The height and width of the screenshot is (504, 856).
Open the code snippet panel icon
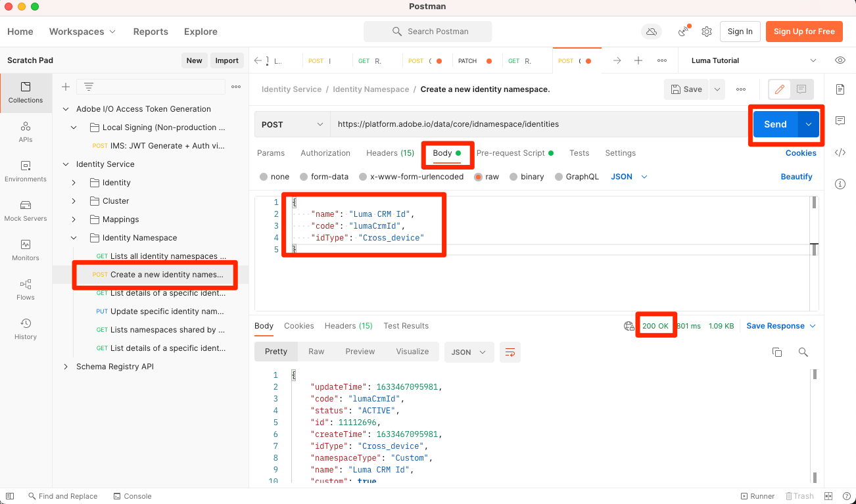840,152
